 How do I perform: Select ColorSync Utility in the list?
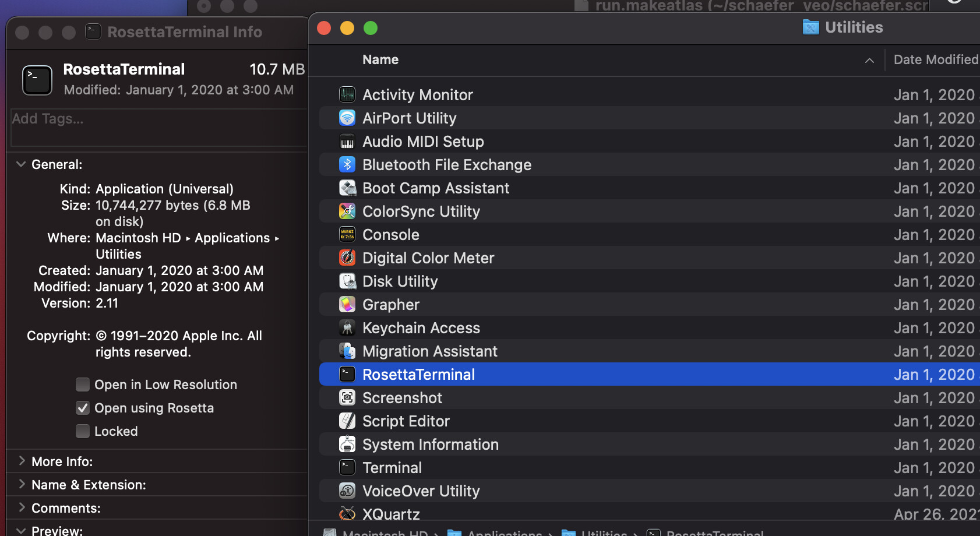click(421, 211)
